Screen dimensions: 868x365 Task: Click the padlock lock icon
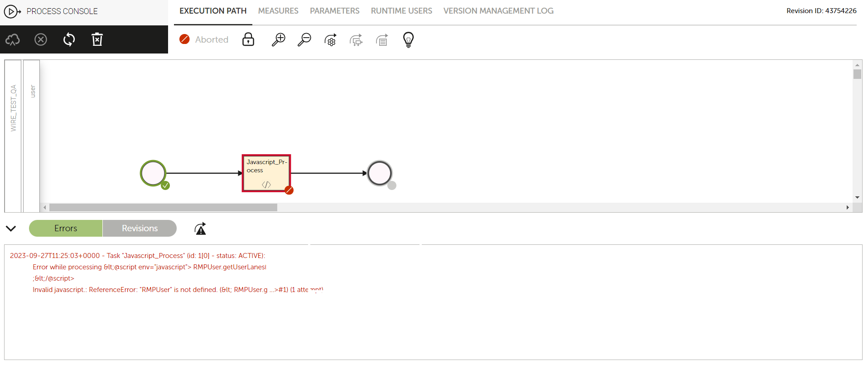click(248, 39)
